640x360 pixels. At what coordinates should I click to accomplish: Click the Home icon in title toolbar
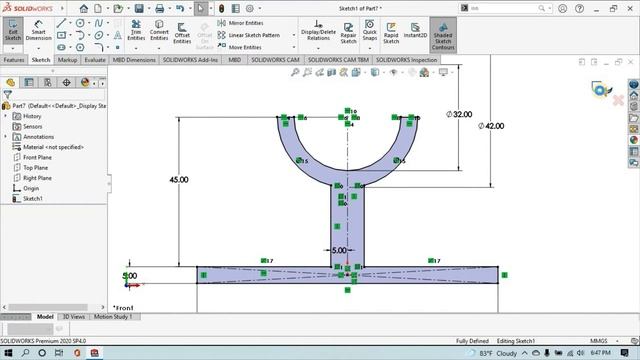(x=84, y=9)
